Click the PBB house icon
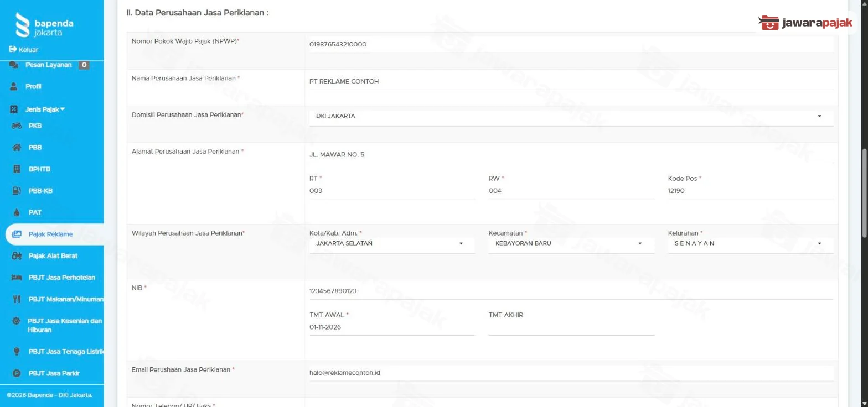This screenshot has height=407, width=868. pyautogui.click(x=17, y=147)
